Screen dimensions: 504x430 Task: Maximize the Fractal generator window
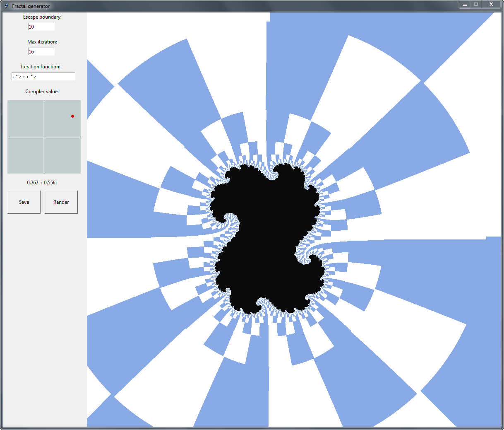pos(476,4)
